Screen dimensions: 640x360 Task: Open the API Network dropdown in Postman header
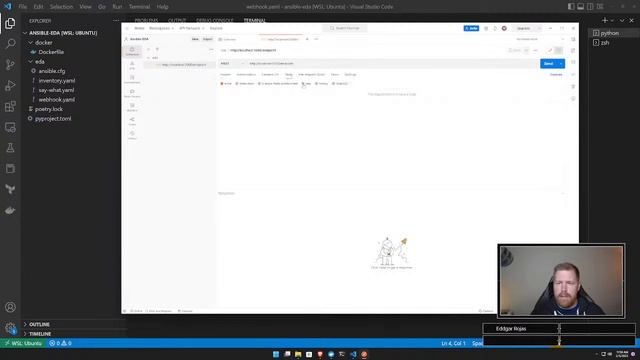point(191,28)
